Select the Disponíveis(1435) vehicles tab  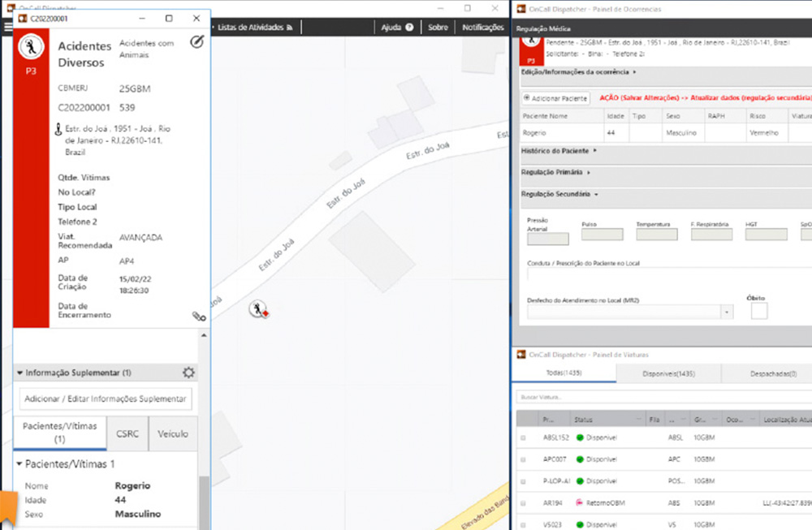coord(668,373)
